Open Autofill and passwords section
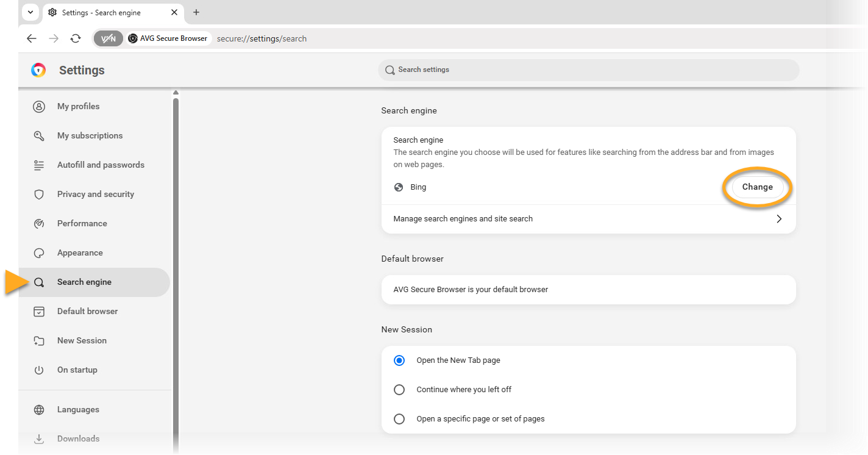 point(101,165)
